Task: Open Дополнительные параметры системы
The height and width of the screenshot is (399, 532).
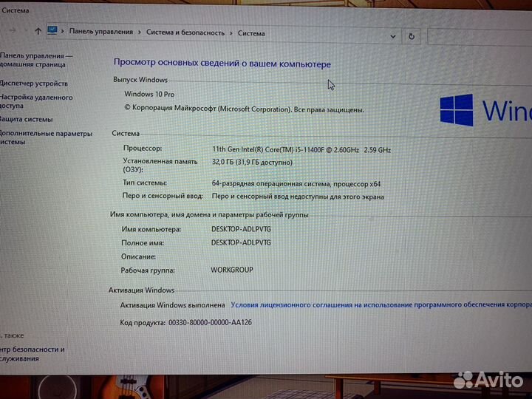Action: coord(46,137)
